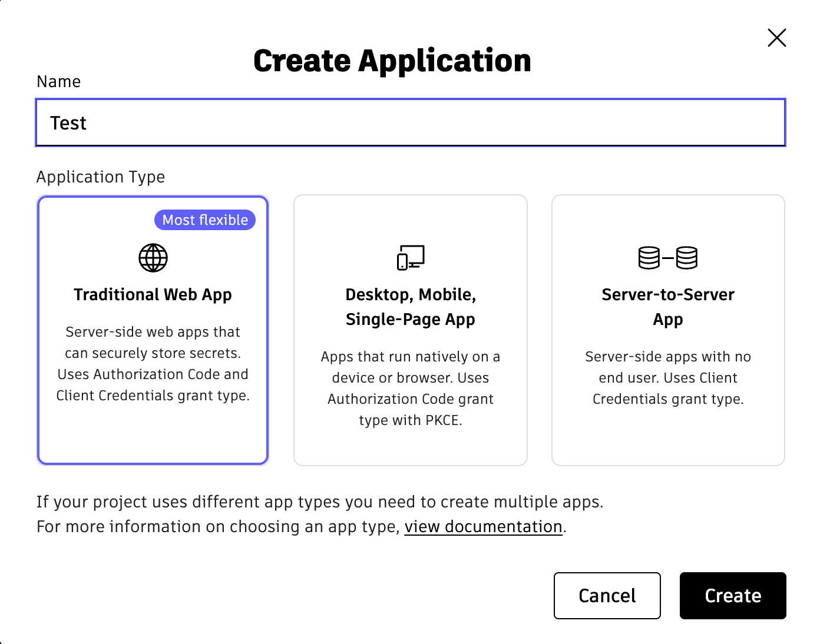Click the desktop and mobile devices icon
The height and width of the screenshot is (644, 820).
click(411, 258)
